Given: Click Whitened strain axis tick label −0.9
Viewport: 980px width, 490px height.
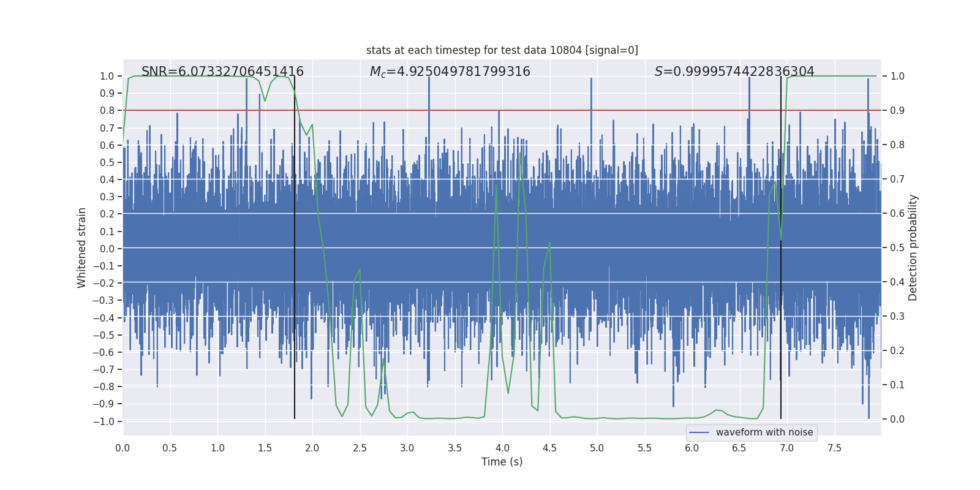Looking at the screenshot, I should tap(104, 404).
